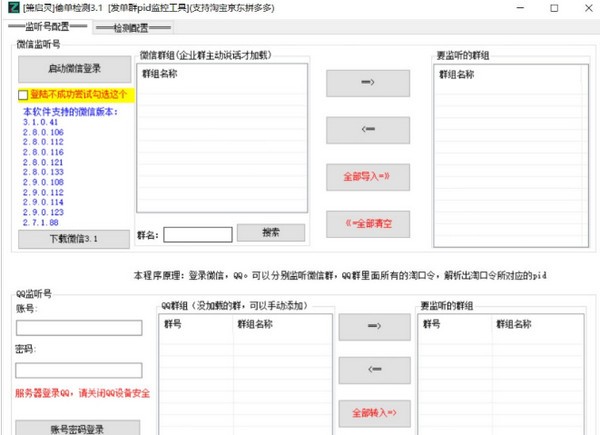This screenshot has width=600, height=435.
Task: Enable the 登陆不成功尝试勾选这个 checkbox
Action: tap(24, 95)
